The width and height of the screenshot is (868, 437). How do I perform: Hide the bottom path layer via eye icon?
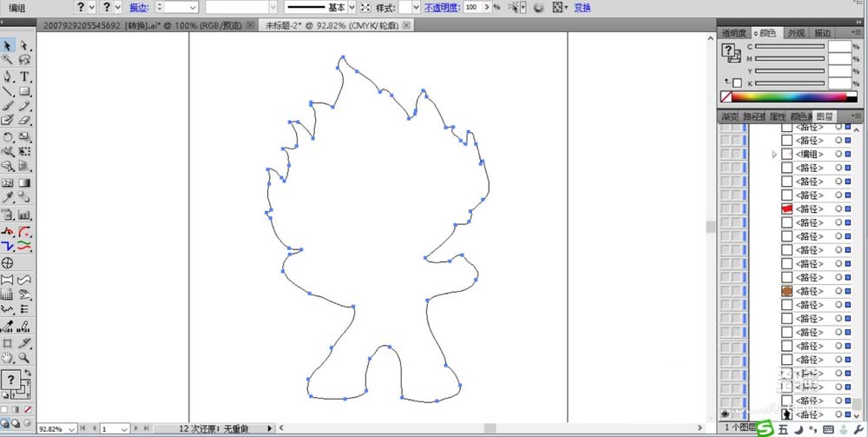(725, 414)
